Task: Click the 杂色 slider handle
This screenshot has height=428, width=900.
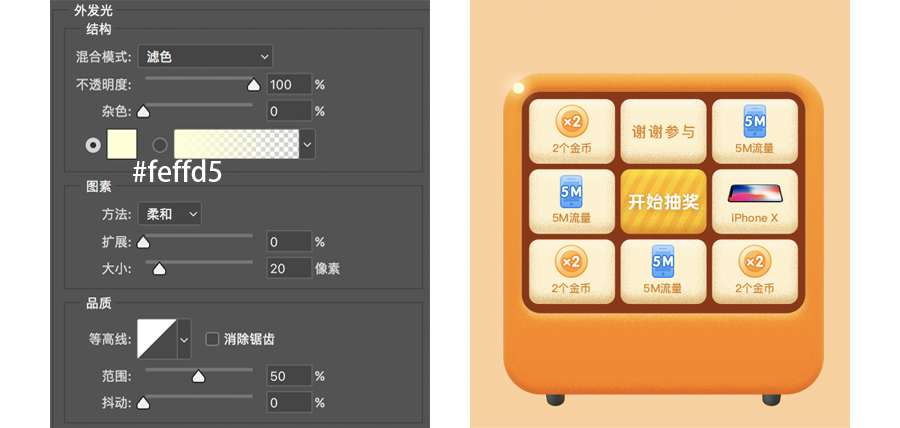Action: click(x=143, y=112)
